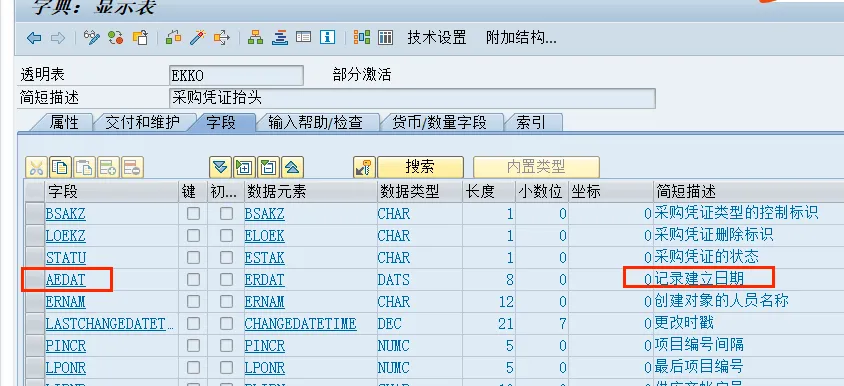844x386 pixels.
Task: Show object list hierarchy icon
Action: pos(255,38)
